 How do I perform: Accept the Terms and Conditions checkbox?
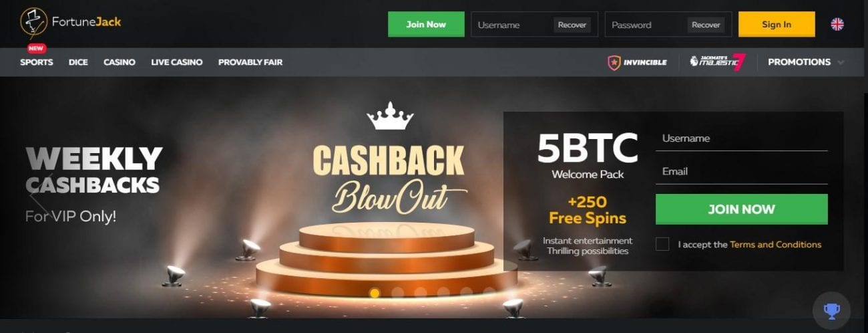662,244
